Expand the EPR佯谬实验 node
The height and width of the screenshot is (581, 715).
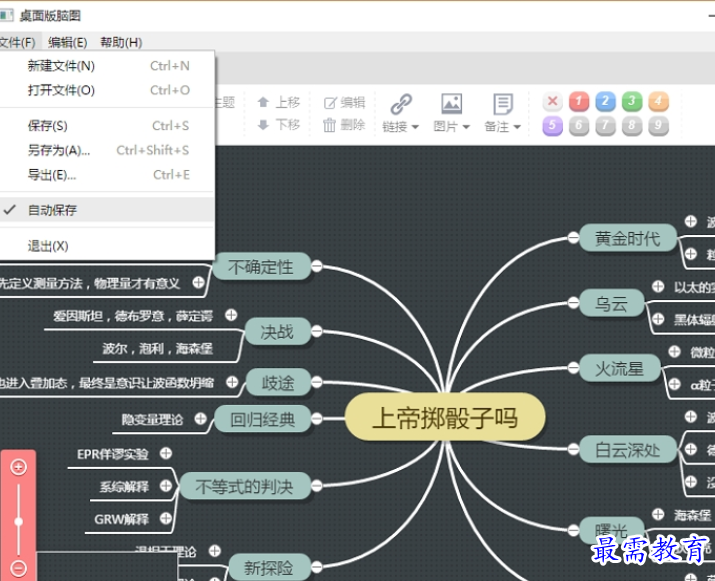[166, 453]
